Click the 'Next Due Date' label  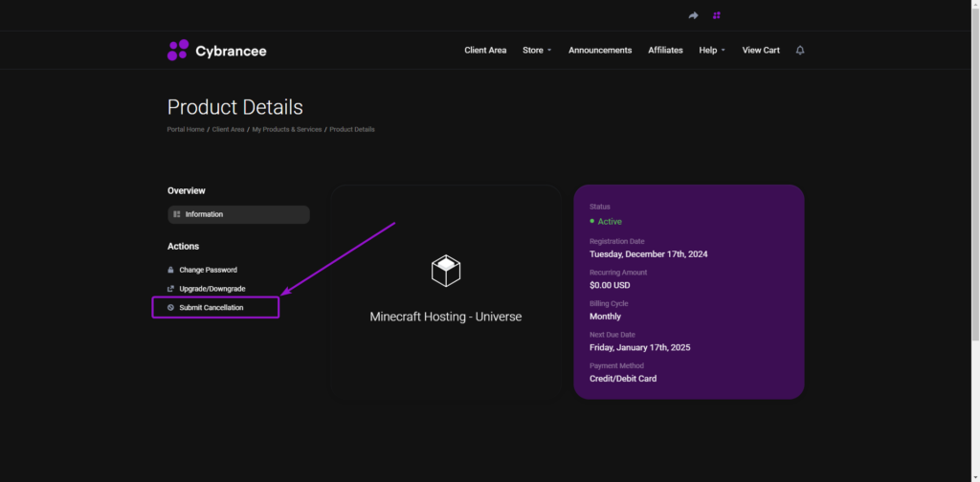[x=612, y=335]
